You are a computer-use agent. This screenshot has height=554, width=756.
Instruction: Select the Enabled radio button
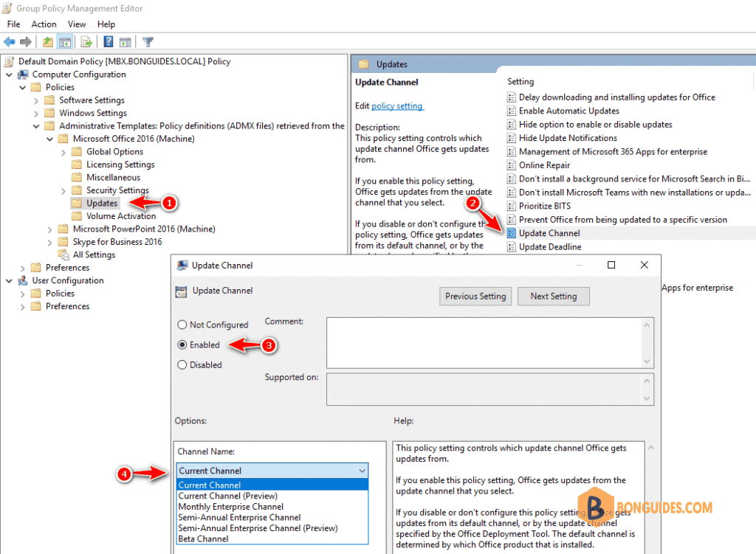click(182, 345)
